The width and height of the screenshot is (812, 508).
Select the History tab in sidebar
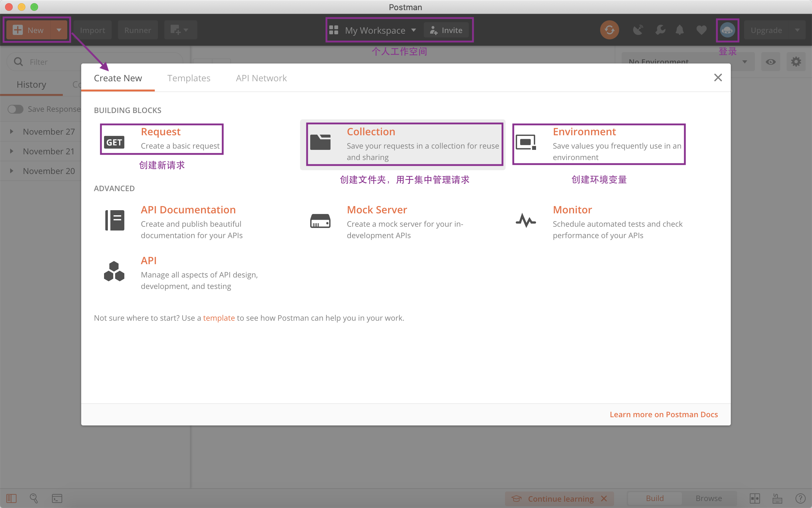click(31, 85)
